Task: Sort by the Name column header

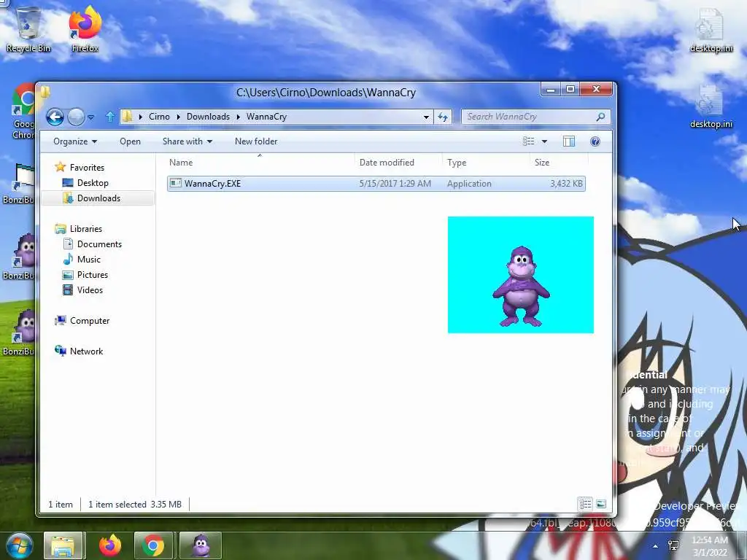Action: (x=259, y=163)
